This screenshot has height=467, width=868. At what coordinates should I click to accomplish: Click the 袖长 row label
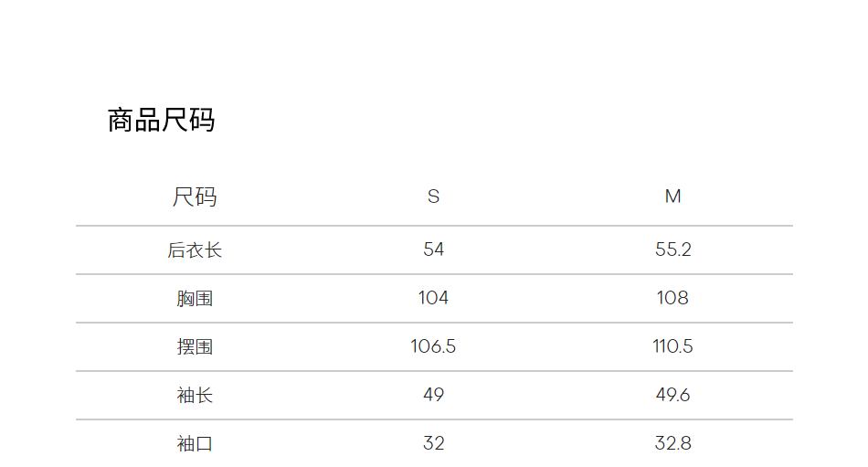point(195,395)
